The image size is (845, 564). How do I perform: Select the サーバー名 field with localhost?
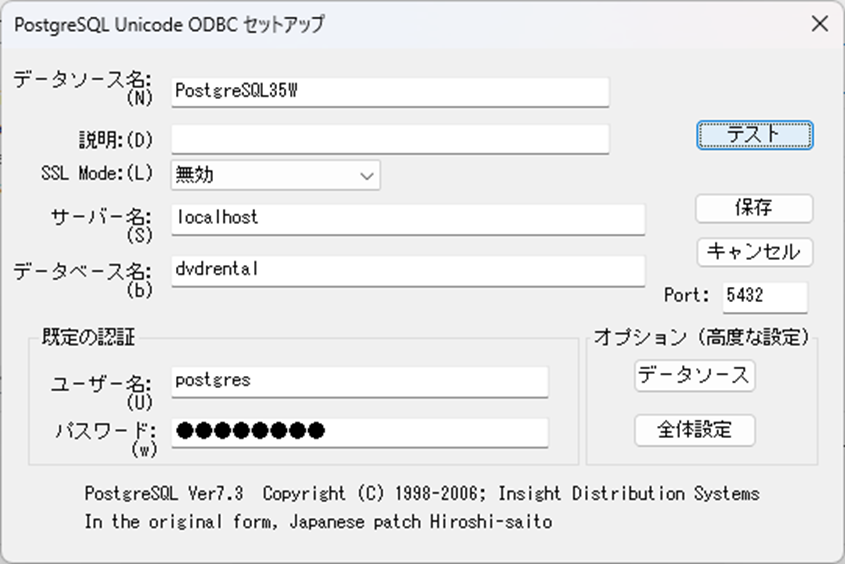click(407, 218)
